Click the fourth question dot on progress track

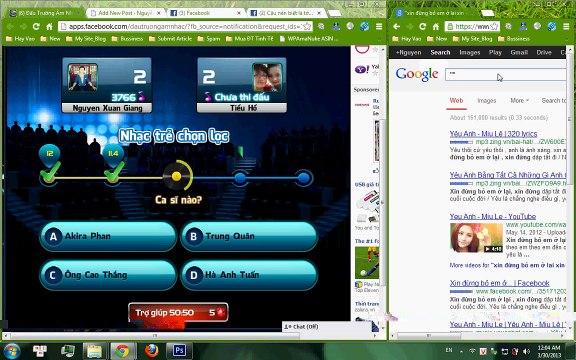pyautogui.click(x=240, y=178)
